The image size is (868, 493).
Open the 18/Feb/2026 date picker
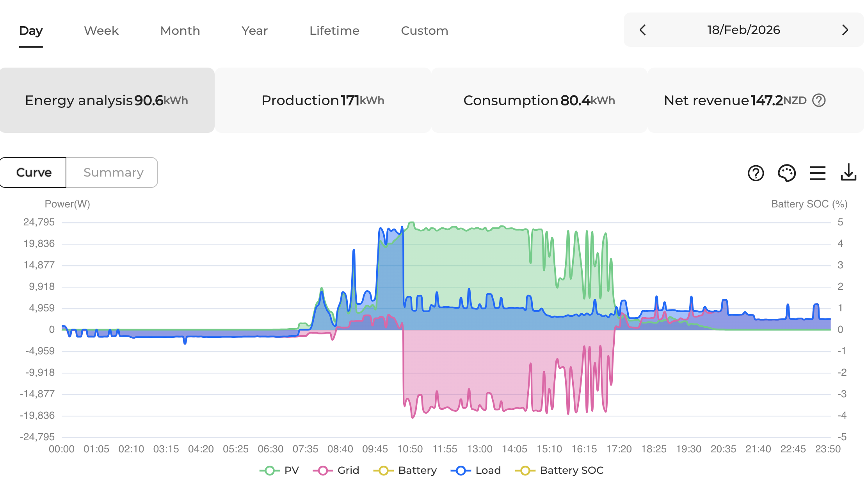point(743,30)
